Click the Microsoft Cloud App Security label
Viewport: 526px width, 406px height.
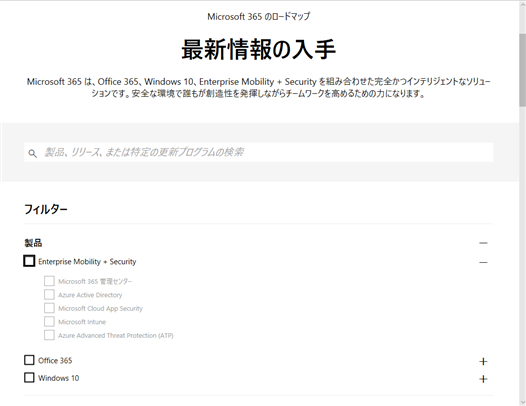point(100,308)
